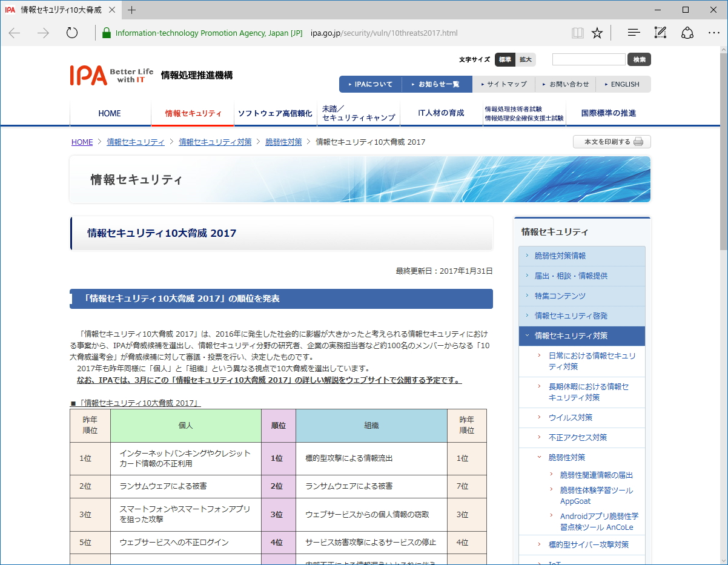Screen dimensions: 728x565
Task: Open 脆弱性体験学習ツール AppGoat link
Action: click(597, 496)
